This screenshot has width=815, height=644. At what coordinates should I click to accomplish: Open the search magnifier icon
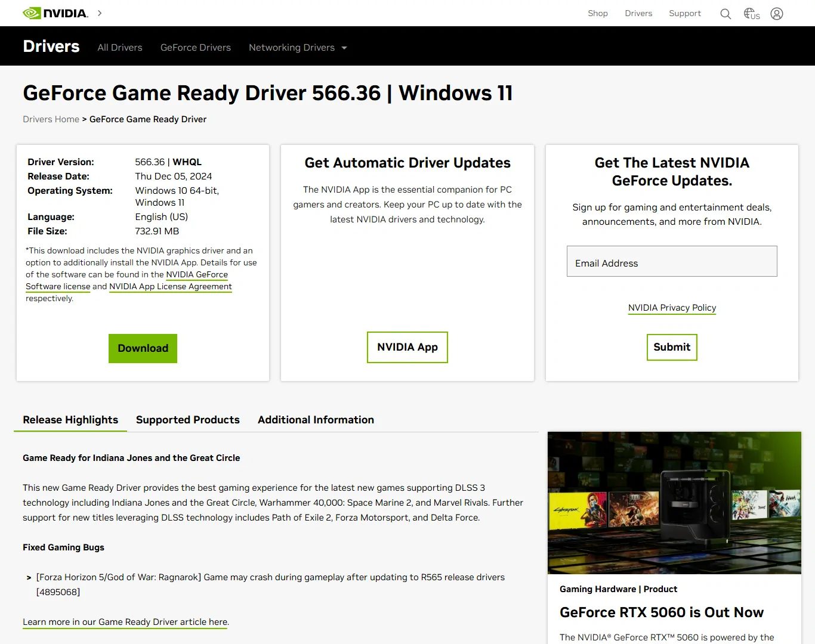(726, 14)
